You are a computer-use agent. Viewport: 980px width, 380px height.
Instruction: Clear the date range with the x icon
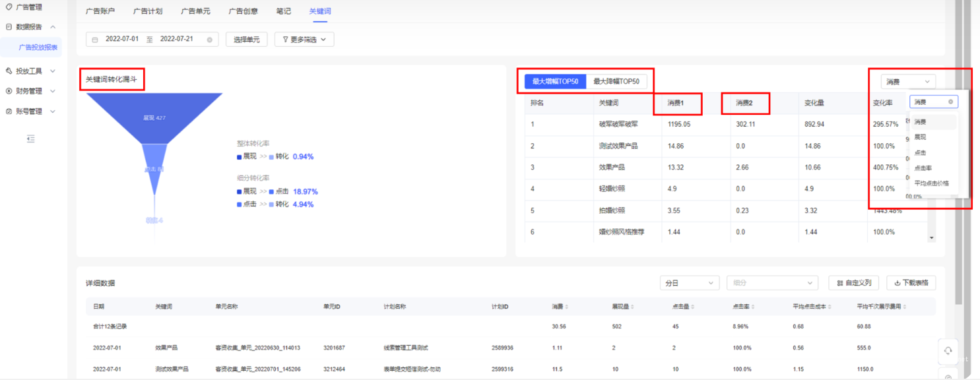(210, 40)
